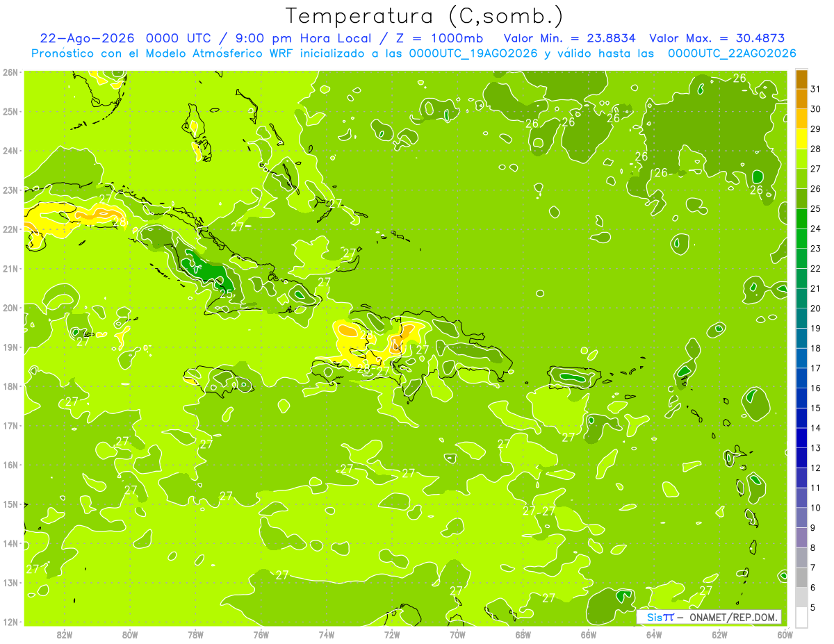Click the color scale label 25

coord(815,208)
